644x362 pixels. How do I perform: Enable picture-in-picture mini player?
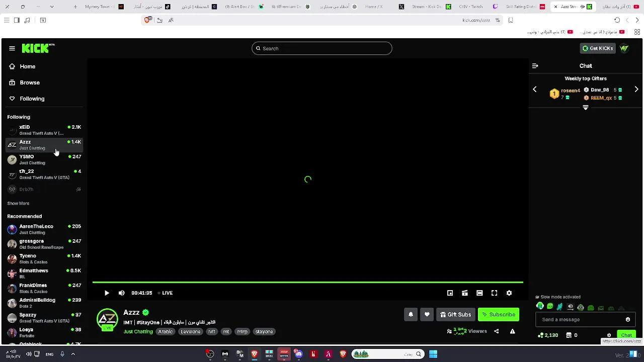click(450, 293)
